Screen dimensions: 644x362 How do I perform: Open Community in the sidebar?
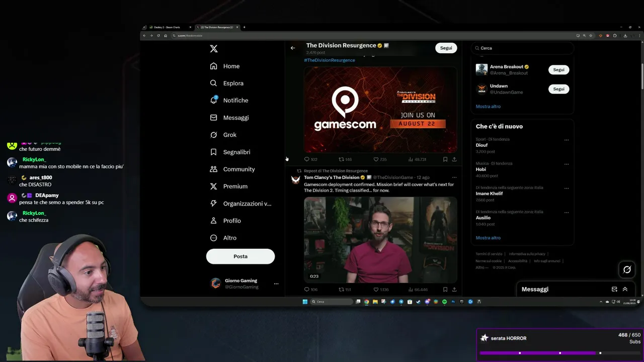click(232, 169)
